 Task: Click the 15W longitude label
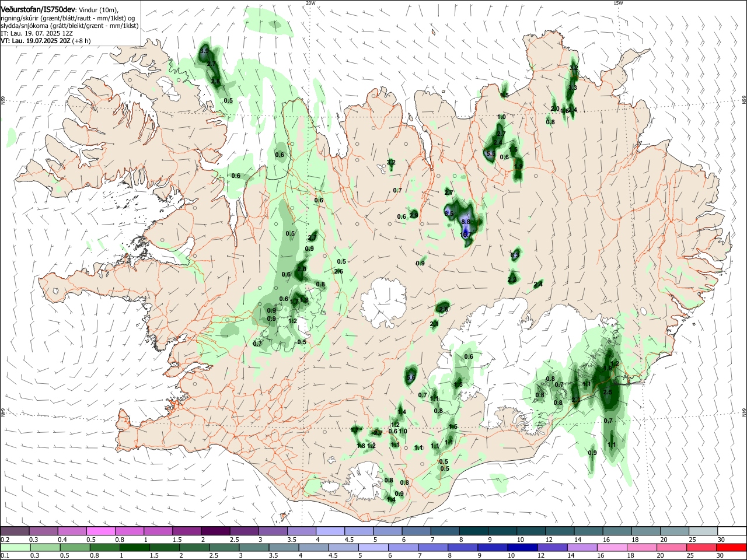click(x=618, y=3)
